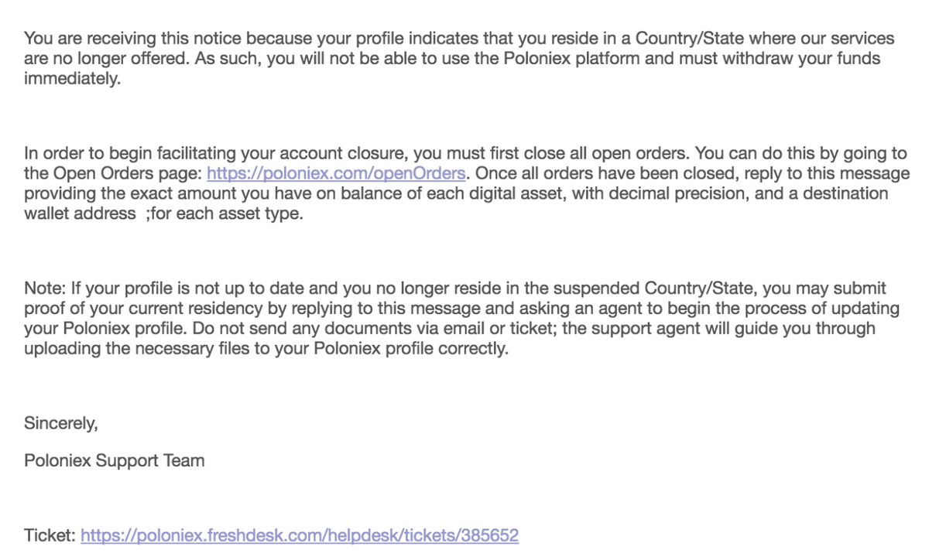The image size is (929, 560).
Task: Click the word "Note:" starting third paragraph
Action: click(45, 289)
